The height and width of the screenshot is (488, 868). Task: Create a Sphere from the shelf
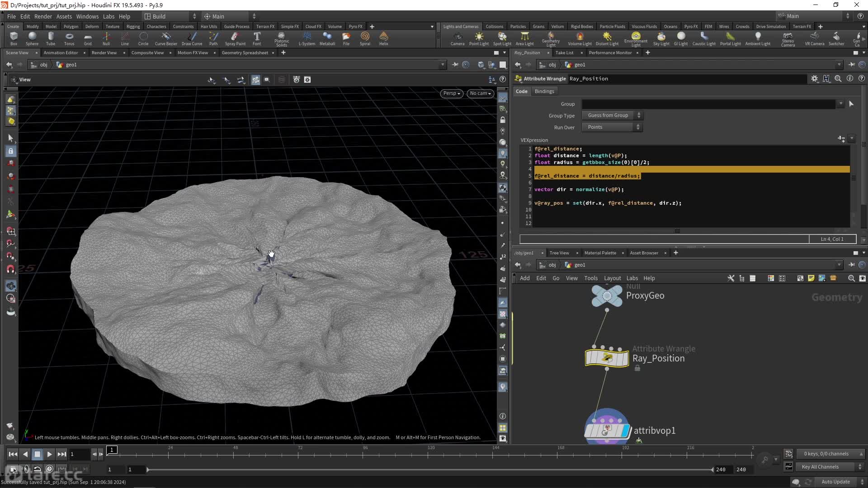coord(32,39)
